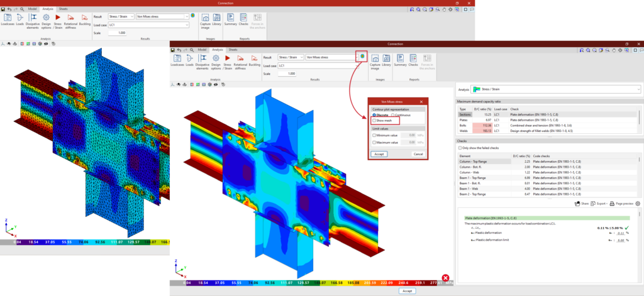644x296 pixels.
Task: Select the Beam 1 - Web check row
Action: (548, 189)
